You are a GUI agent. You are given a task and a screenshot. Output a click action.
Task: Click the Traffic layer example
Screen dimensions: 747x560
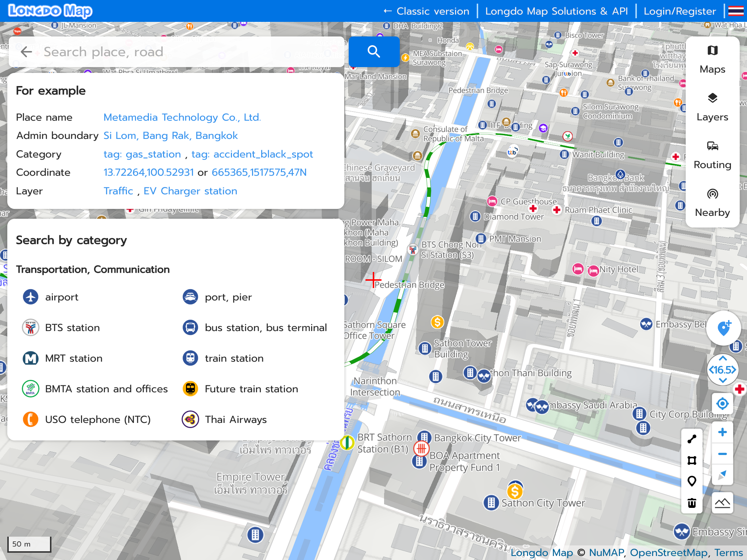[119, 191]
